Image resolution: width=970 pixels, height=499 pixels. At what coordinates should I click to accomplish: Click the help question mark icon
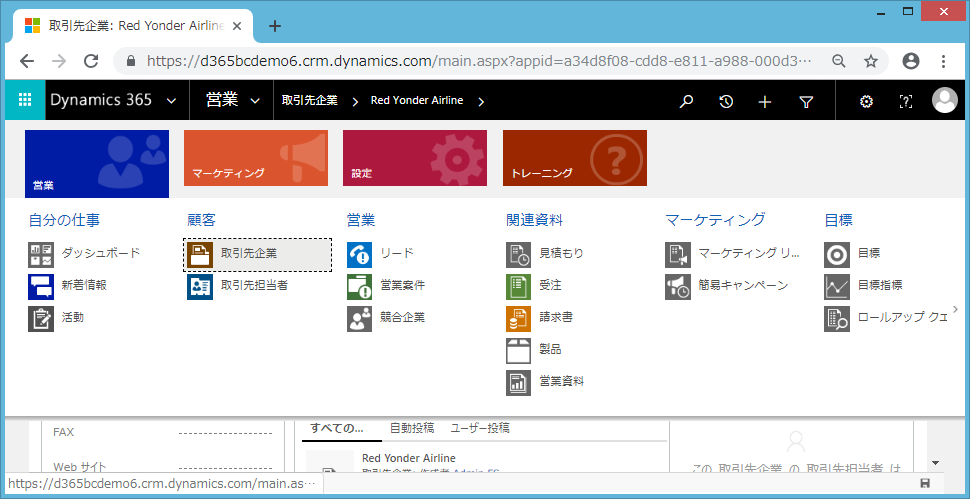pyautogui.click(x=905, y=101)
